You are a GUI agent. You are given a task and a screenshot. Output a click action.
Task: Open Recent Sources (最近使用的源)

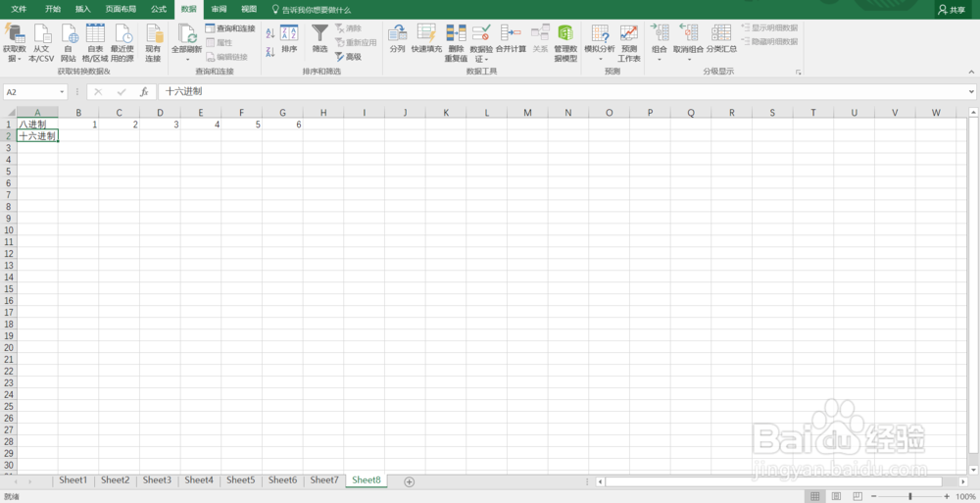pos(122,43)
